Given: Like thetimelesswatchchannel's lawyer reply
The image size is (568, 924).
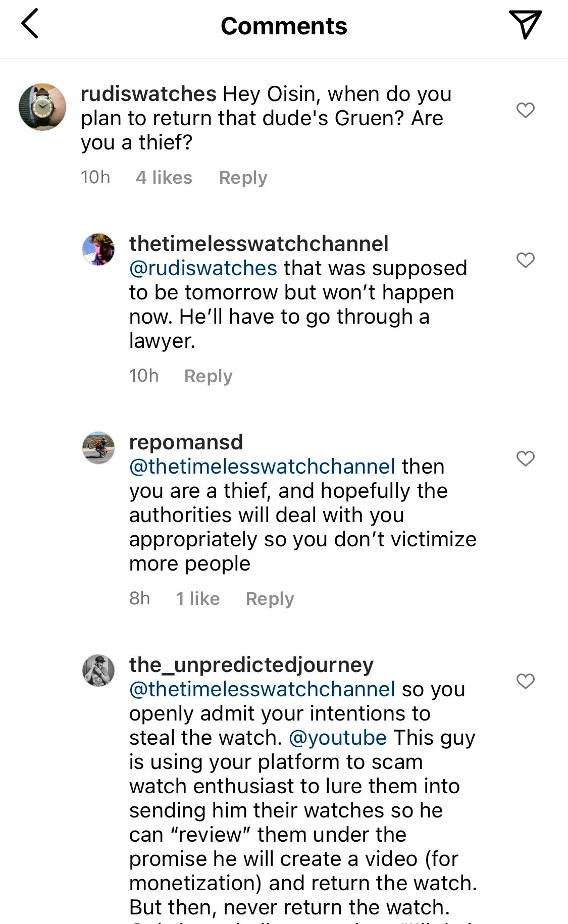Looking at the screenshot, I should pyautogui.click(x=525, y=260).
